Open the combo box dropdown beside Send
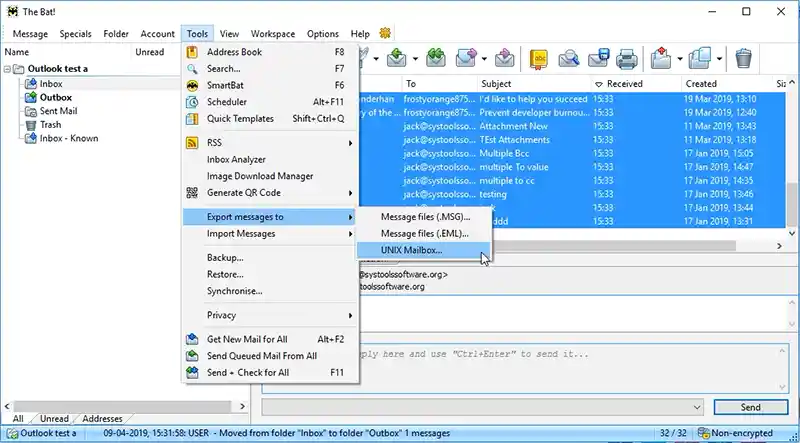This screenshot has height=443, width=800. tap(697, 407)
